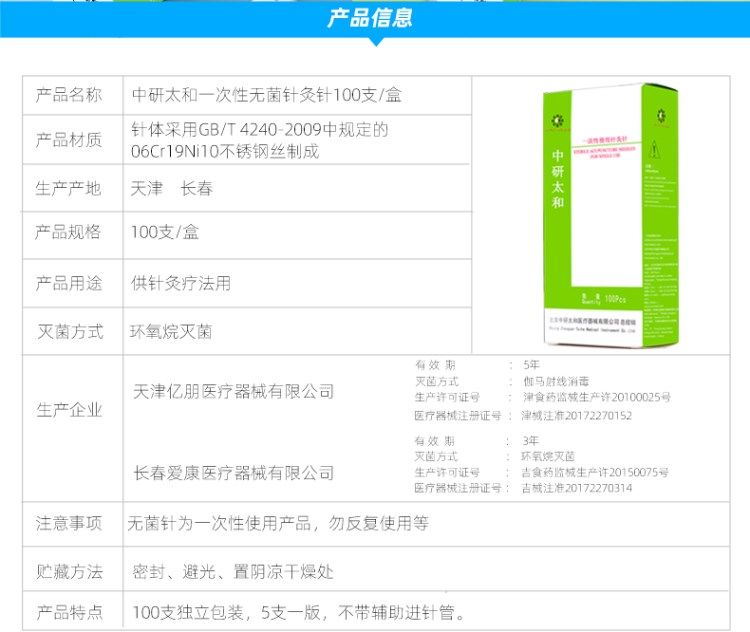Image resolution: width=750 pixels, height=632 pixels.
Task: Click the 100Pcs quantity on the box
Action: click(x=615, y=299)
